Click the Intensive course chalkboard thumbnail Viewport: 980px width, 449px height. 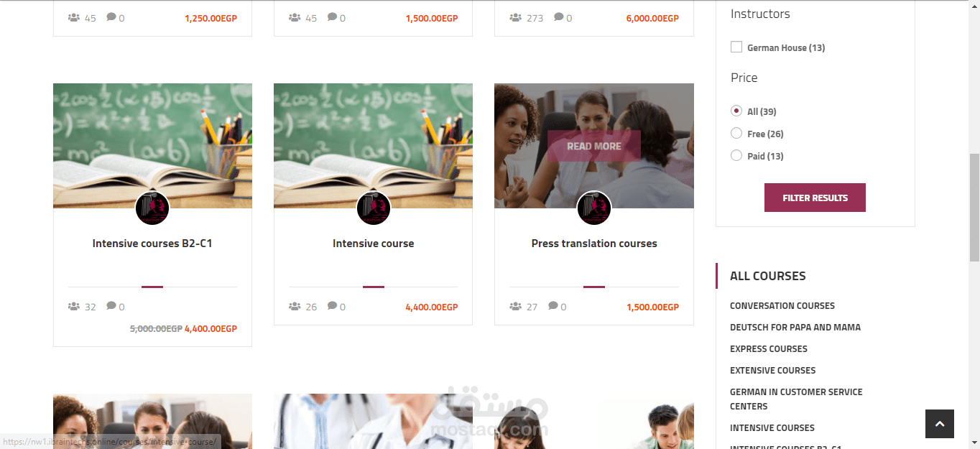[374, 146]
